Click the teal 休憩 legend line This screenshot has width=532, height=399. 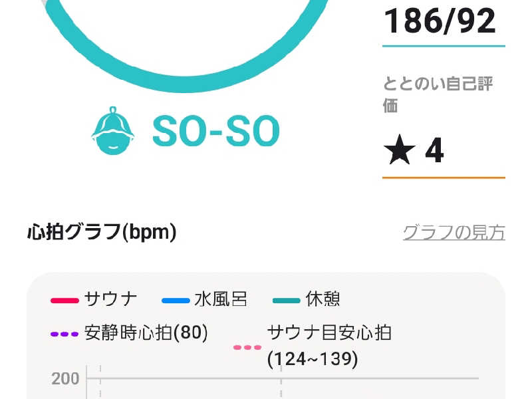click(286, 300)
